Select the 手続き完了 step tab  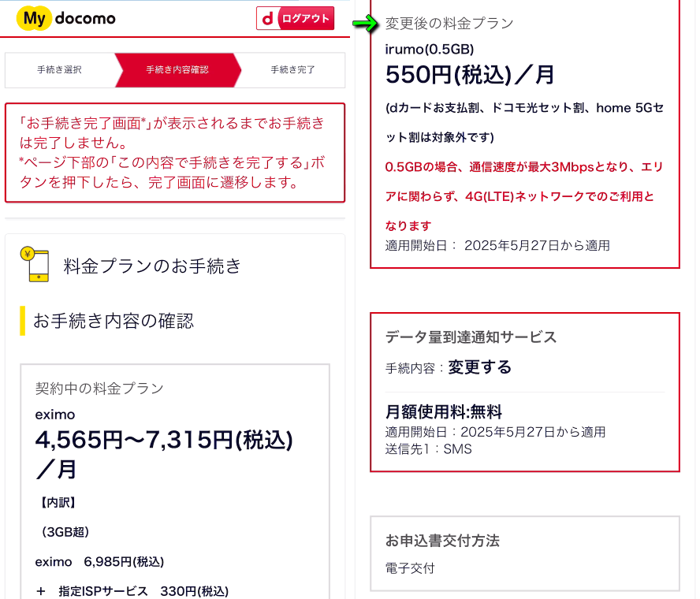point(293,70)
